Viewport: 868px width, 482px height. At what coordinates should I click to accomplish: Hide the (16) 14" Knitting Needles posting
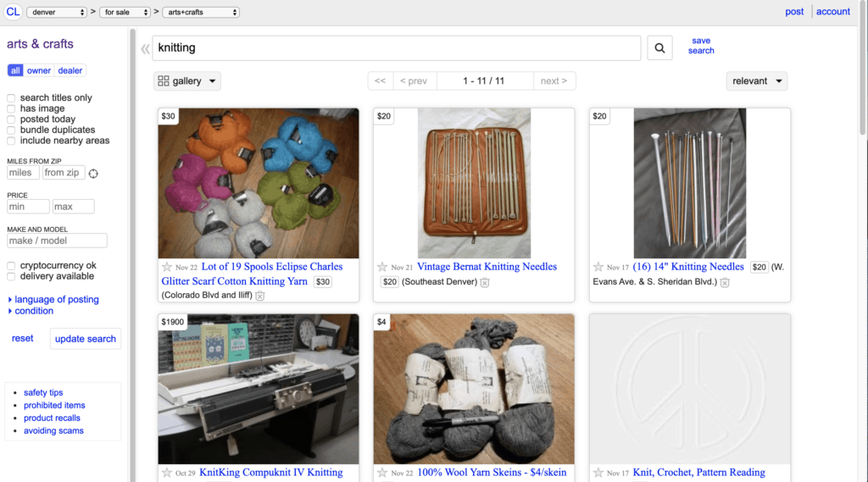coord(725,282)
